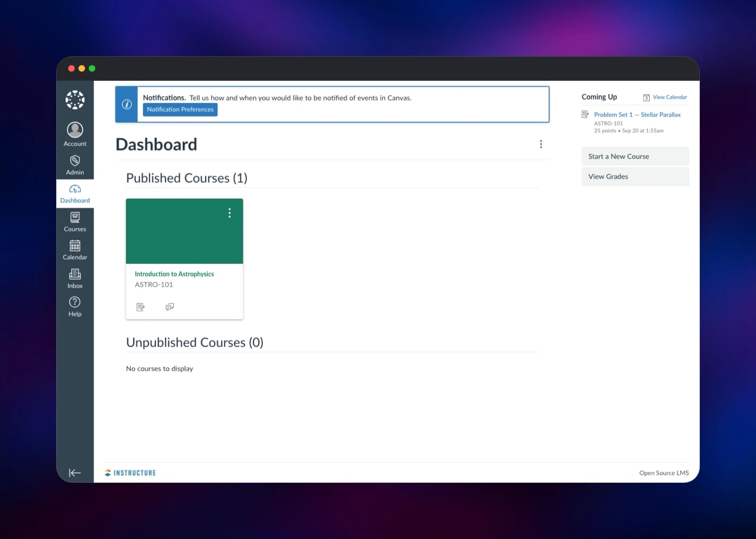Open the Help question mark icon
This screenshot has width=756, height=539.
point(75,302)
